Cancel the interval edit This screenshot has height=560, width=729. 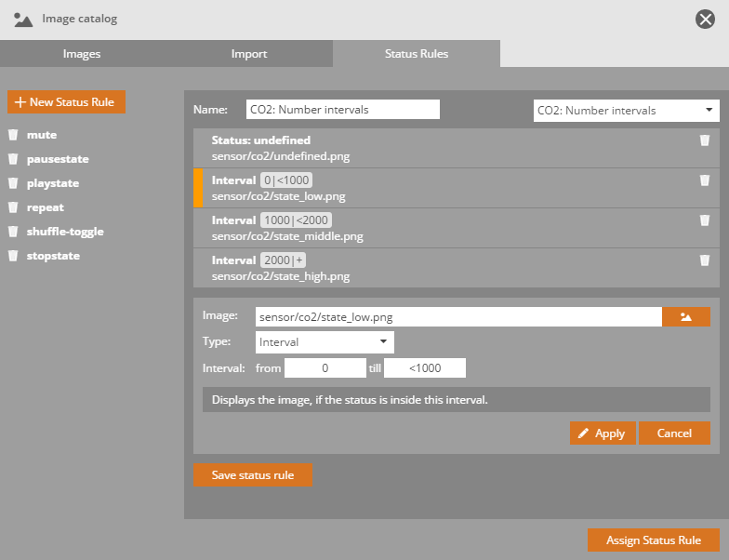point(674,433)
